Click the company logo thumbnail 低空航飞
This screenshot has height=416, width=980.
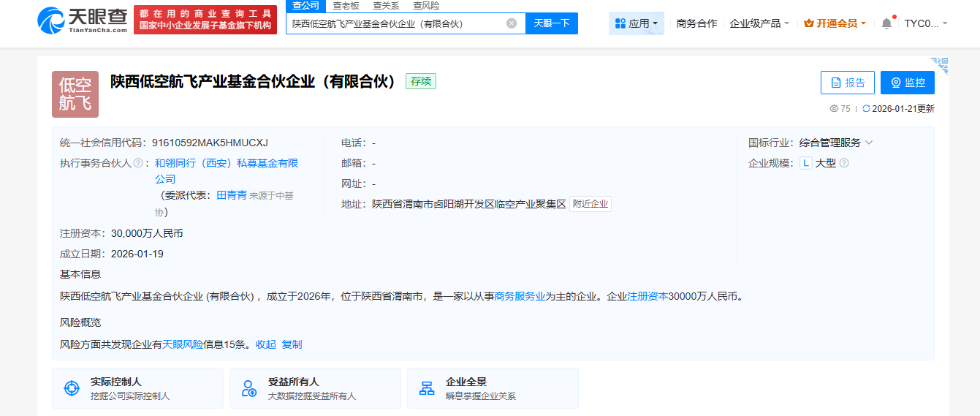point(75,94)
